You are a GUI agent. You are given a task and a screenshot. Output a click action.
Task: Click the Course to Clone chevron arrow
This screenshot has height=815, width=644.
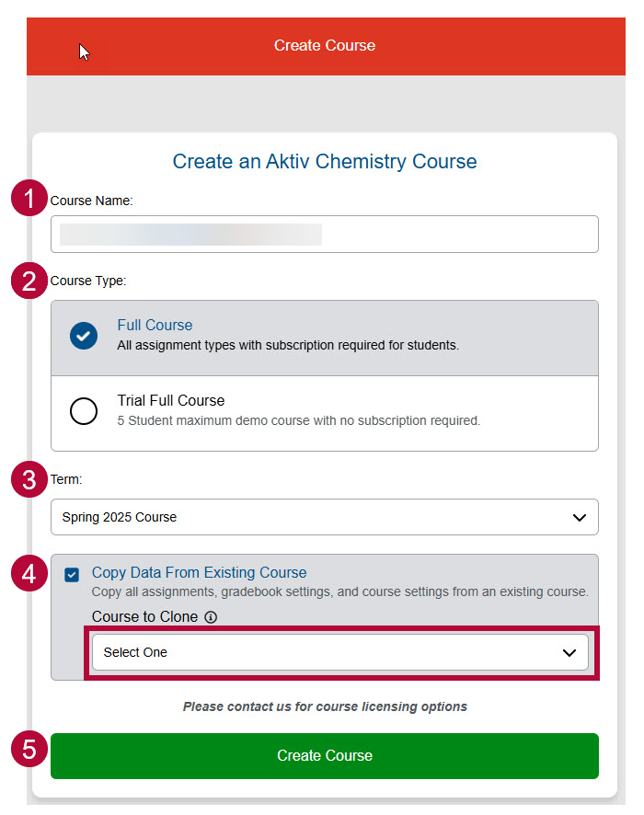point(569,652)
